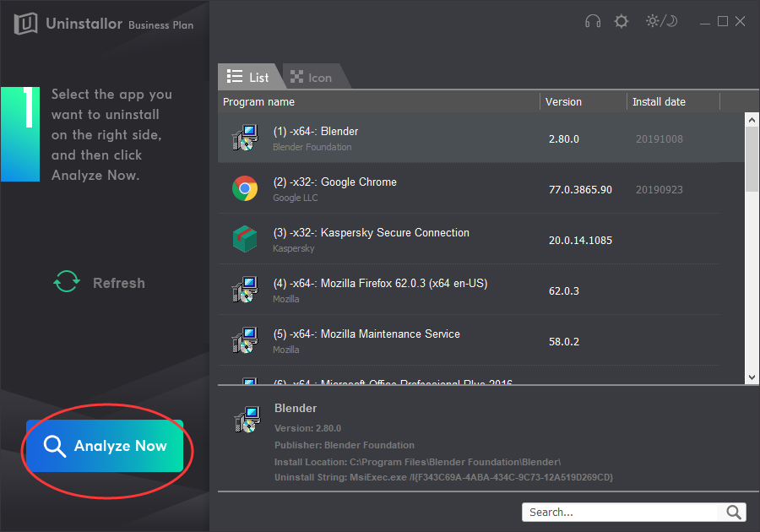Click the search magnifier icon
Viewport: 760px width, 532px height.
click(733, 512)
